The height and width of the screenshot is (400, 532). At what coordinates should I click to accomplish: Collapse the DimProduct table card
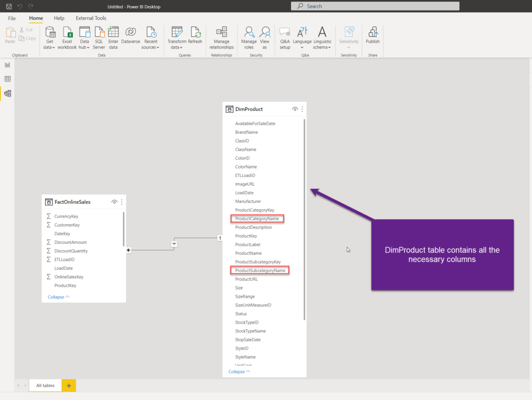(239, 371)
